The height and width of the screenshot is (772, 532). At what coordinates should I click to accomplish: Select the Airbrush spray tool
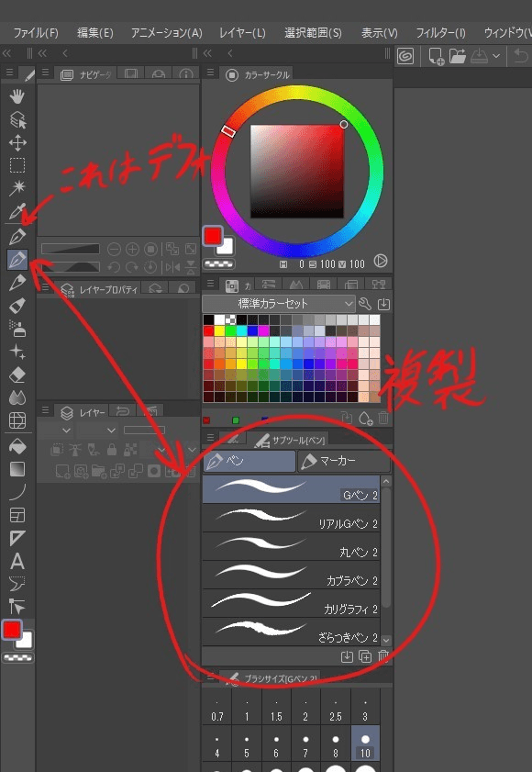pos(17,329)
